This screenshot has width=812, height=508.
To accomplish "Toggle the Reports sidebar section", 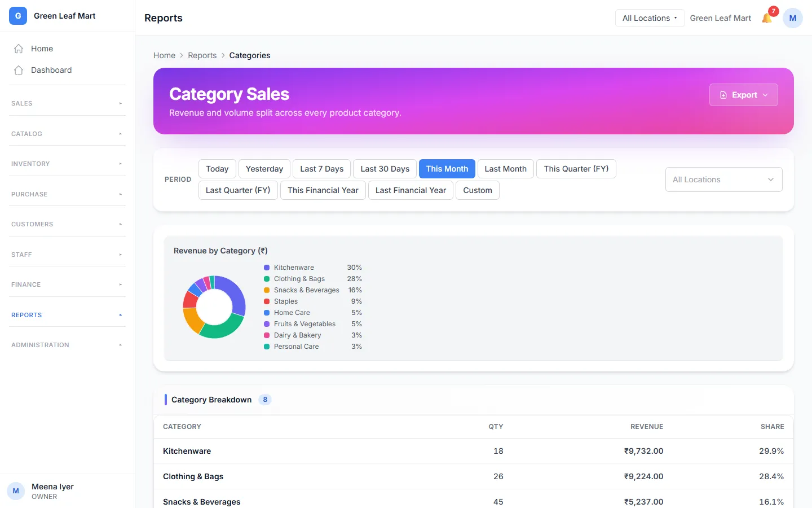I will click(x=67, y=315).
